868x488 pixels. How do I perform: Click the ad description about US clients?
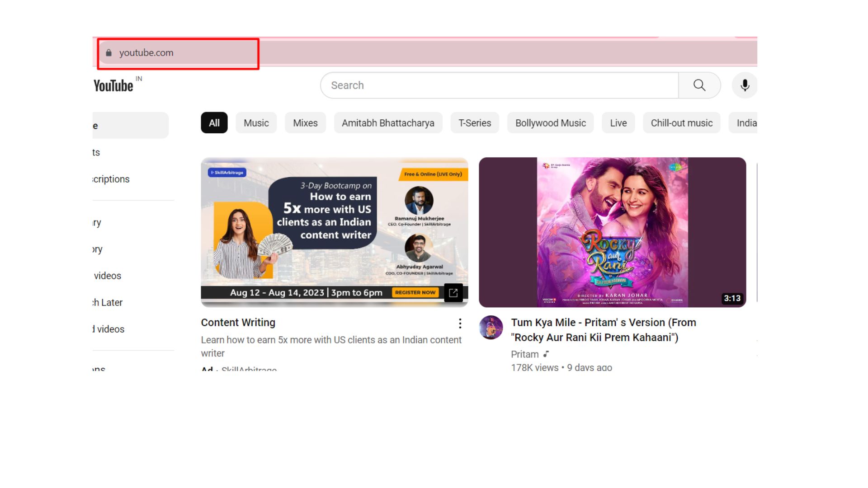[x=331, y=347]
